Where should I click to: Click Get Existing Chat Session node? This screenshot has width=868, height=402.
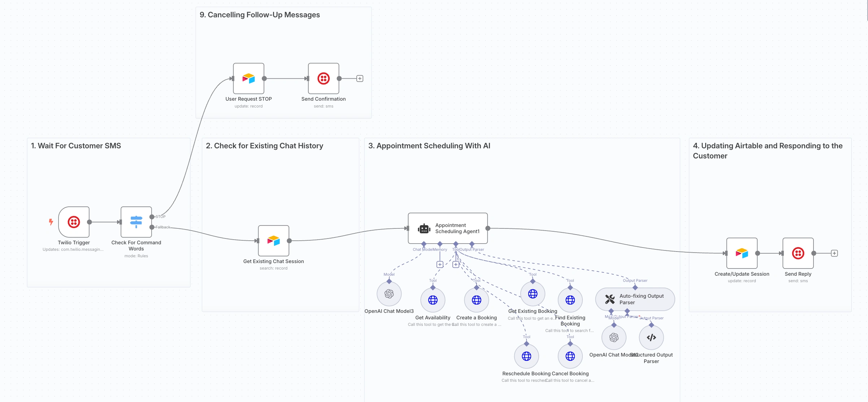pos(273,241)
